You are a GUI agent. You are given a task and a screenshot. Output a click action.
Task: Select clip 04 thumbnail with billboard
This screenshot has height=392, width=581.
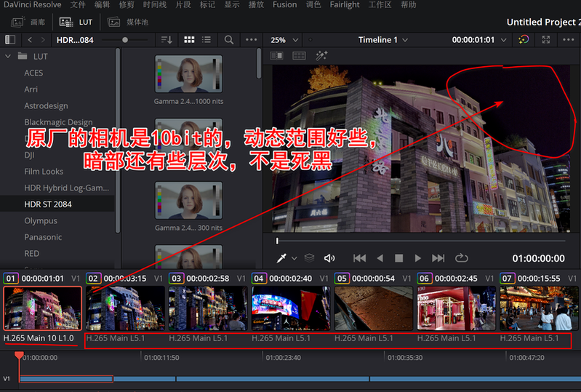291,308
